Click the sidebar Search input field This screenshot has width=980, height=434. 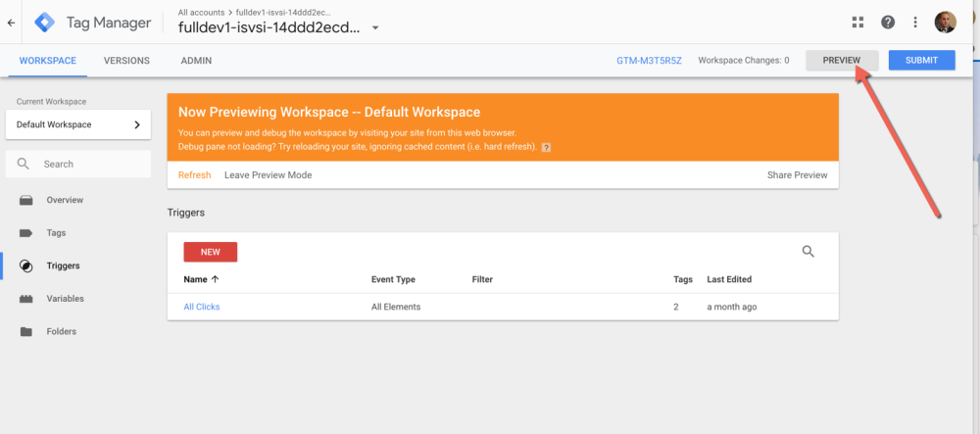(78, 164)
